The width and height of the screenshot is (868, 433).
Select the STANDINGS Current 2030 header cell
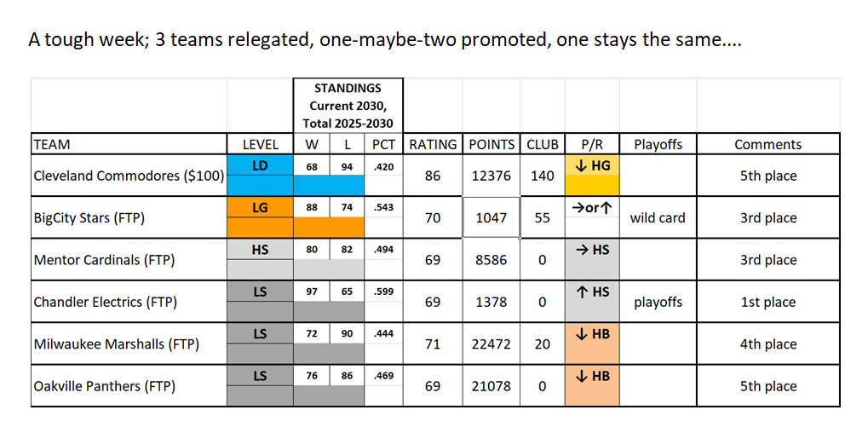click(x=348, y=105)
